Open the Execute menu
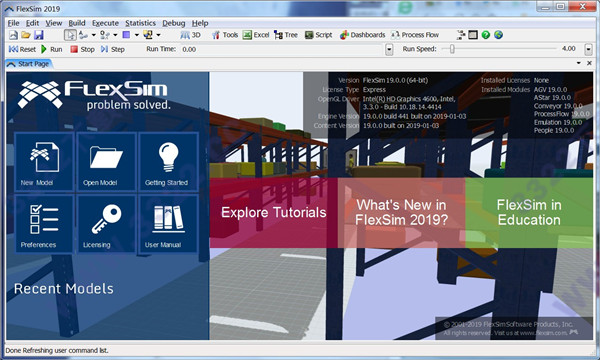Image resolution: width=600 pixels, height=360 pixels. coord(105,23)
